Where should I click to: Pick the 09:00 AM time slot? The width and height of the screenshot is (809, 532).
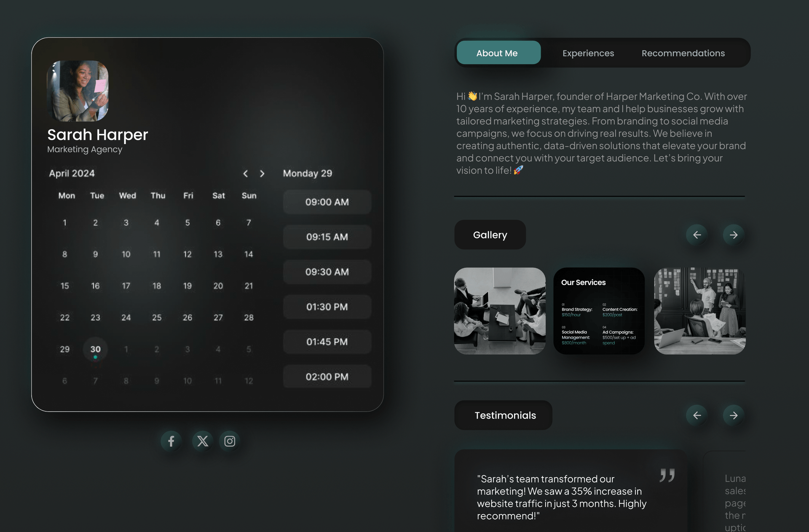click(x=327, y=202)
